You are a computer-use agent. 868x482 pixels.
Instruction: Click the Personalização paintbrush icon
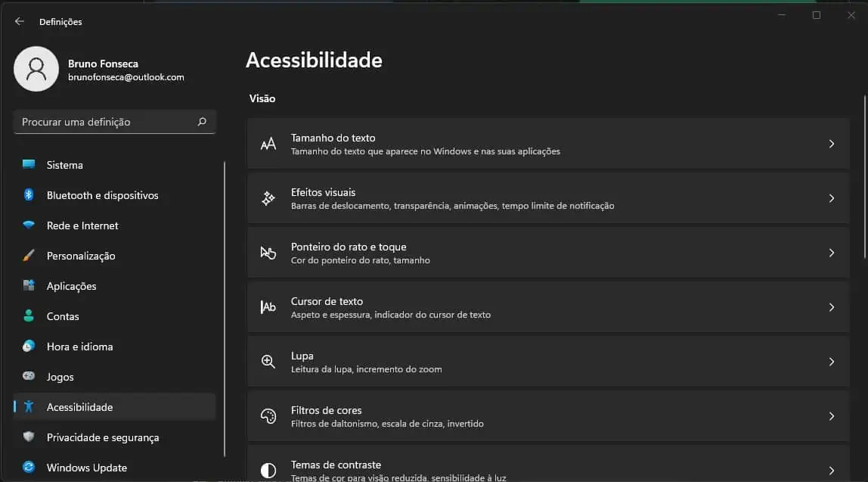pyautogui.click(x=29, y=256)
